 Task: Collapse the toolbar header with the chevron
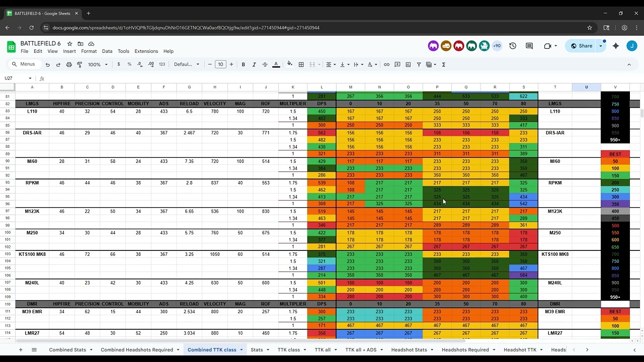[629, 64]
